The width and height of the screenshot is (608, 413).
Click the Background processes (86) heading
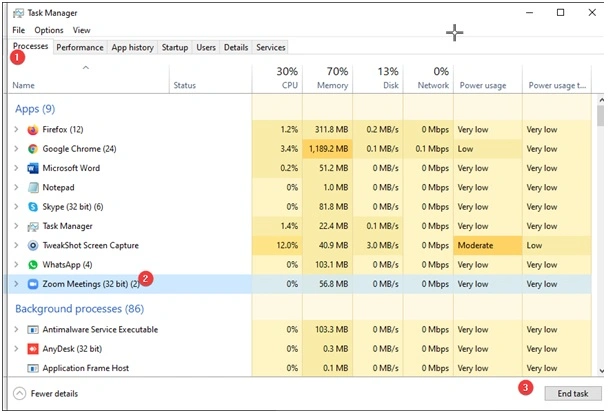tap(79, 309)
